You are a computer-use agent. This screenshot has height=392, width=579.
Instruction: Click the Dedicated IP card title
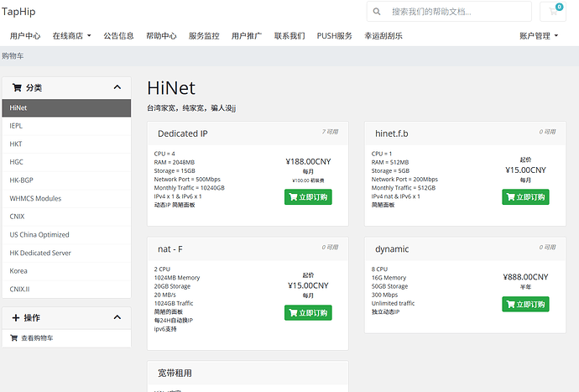(183, 133)
